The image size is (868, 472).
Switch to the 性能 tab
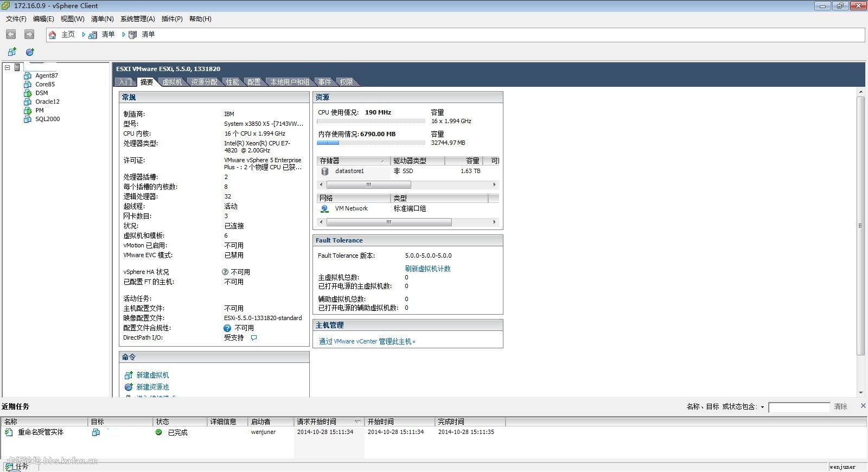tap(233, 82)
